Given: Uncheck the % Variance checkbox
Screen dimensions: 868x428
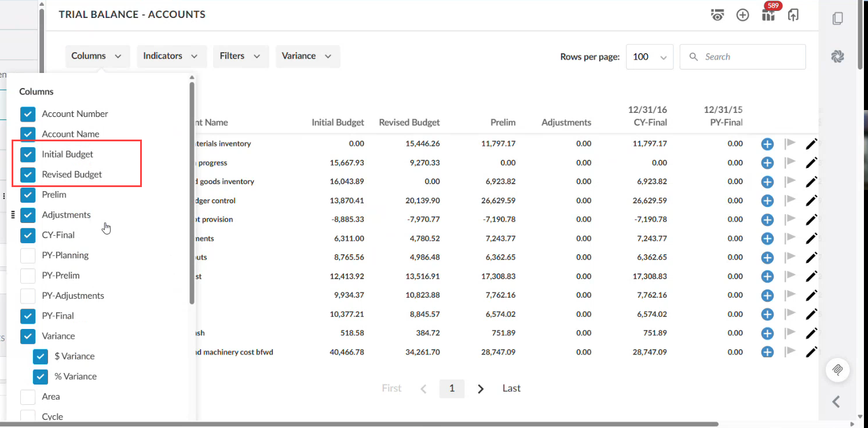Looking at the screenshot, I should [41, 376].
